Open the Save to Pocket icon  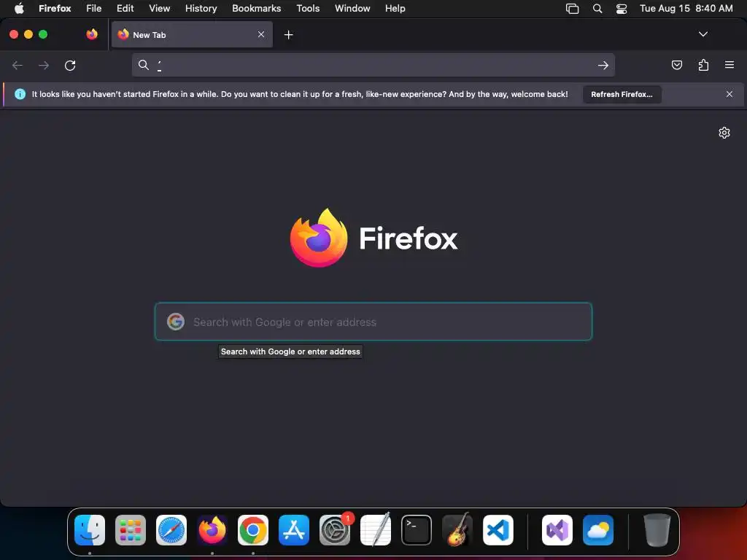pos(676,65)
